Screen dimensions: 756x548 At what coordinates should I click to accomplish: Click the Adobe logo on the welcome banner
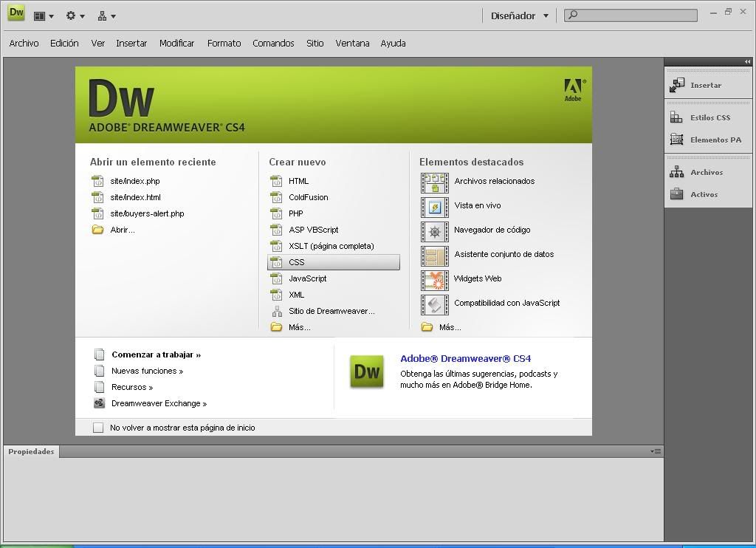click(x=574, y=90)
